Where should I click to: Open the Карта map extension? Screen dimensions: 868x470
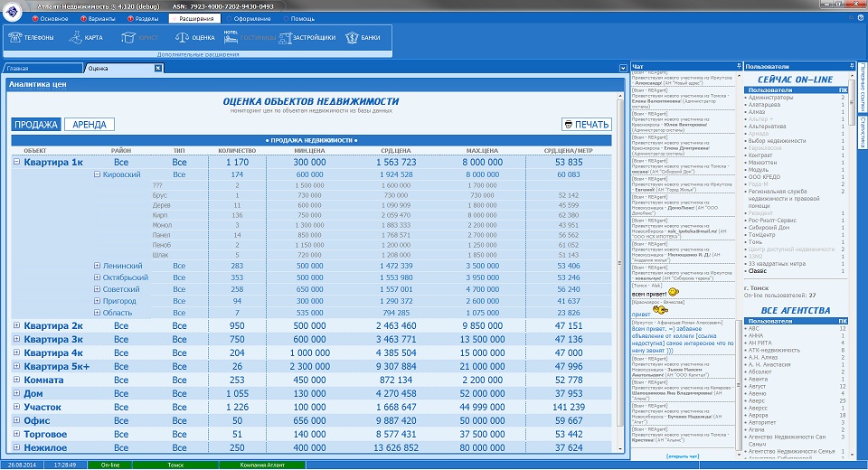[86, 38]
